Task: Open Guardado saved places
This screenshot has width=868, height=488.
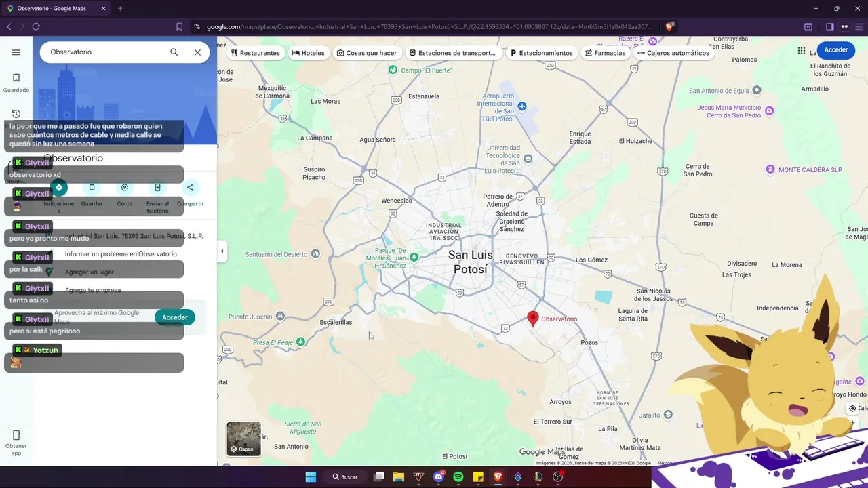Action: coord(16,83)
